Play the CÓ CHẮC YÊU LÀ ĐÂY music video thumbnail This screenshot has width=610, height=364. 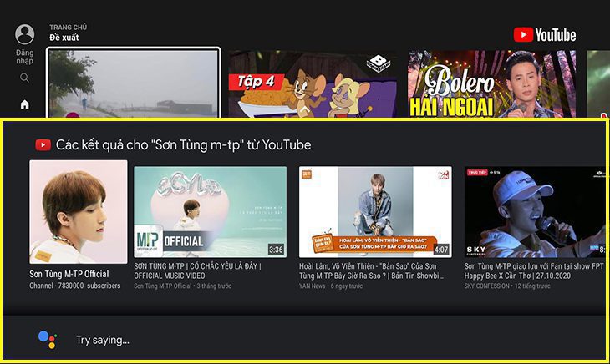(x=210, y=212)
